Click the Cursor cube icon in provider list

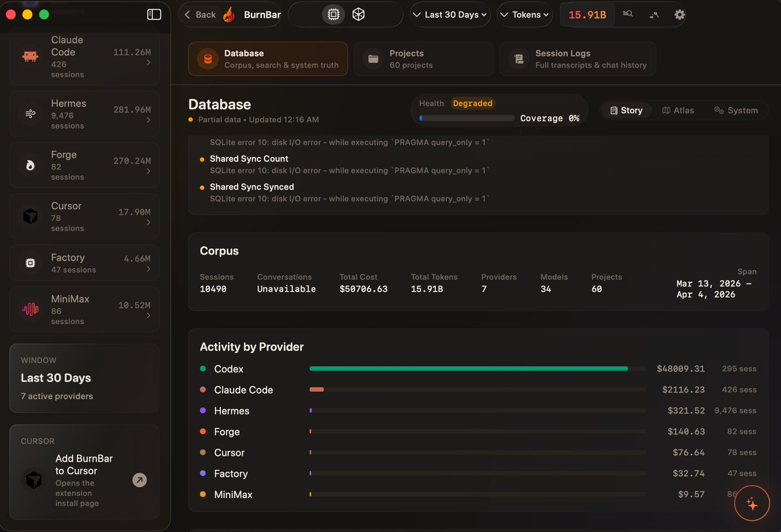pos(31,216)
